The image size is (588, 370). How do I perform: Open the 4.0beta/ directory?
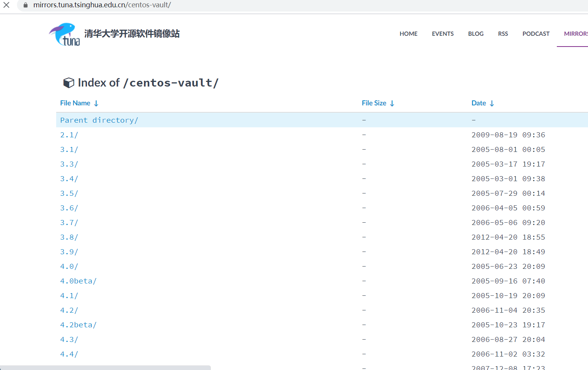pyautogui.click(x=78, y=281)
